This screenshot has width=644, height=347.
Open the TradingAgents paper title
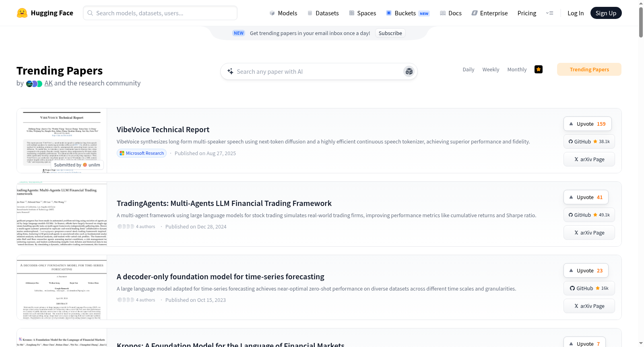point(224,203)
